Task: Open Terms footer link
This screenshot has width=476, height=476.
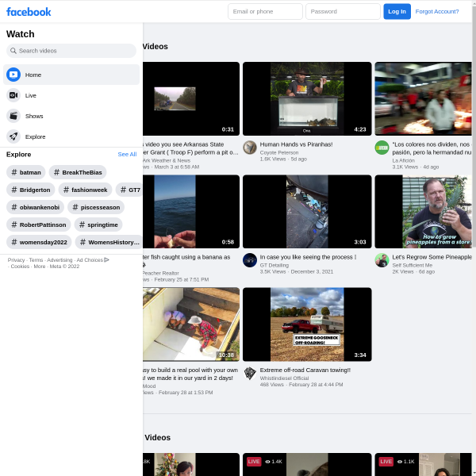Action: tap(36, 260)
